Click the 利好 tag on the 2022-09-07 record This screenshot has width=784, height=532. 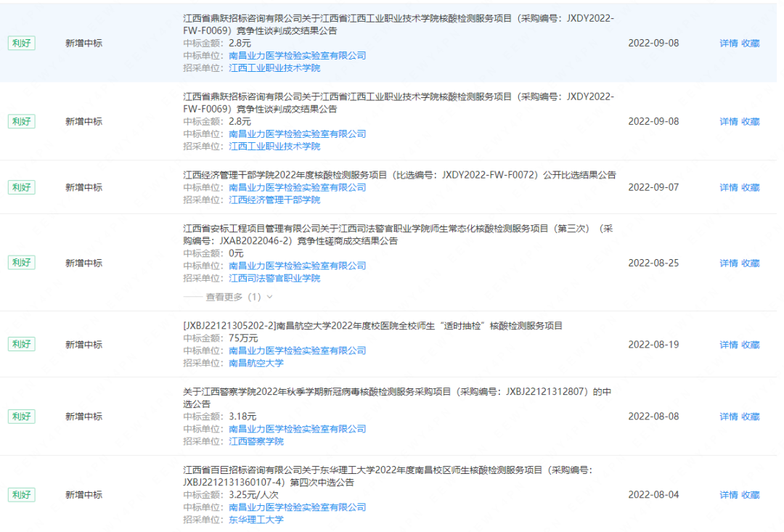point(22,187)
